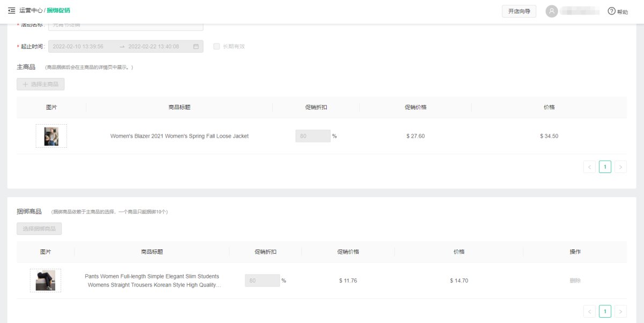Click the Women's Blazer product thumbnail

(52, 136)
